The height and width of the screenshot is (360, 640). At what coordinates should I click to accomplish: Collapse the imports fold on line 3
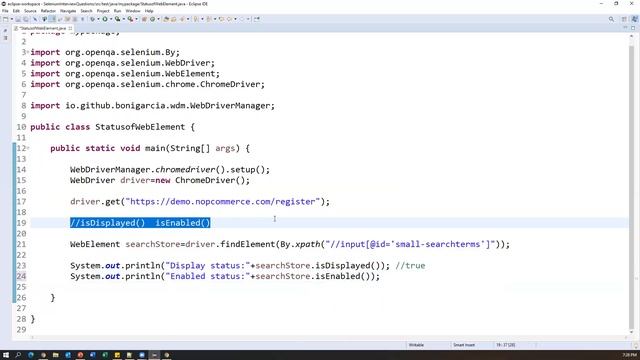28,52
